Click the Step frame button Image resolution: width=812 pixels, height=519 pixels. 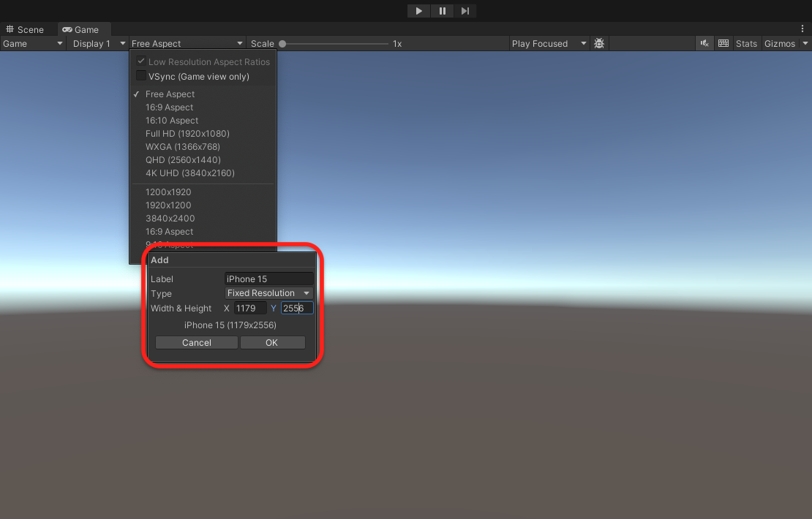point(465,11)
